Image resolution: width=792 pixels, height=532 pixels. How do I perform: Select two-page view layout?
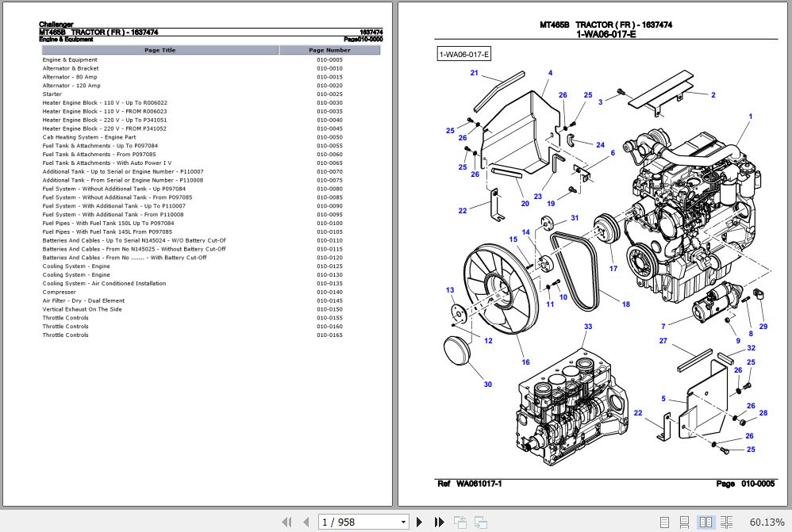703,522
